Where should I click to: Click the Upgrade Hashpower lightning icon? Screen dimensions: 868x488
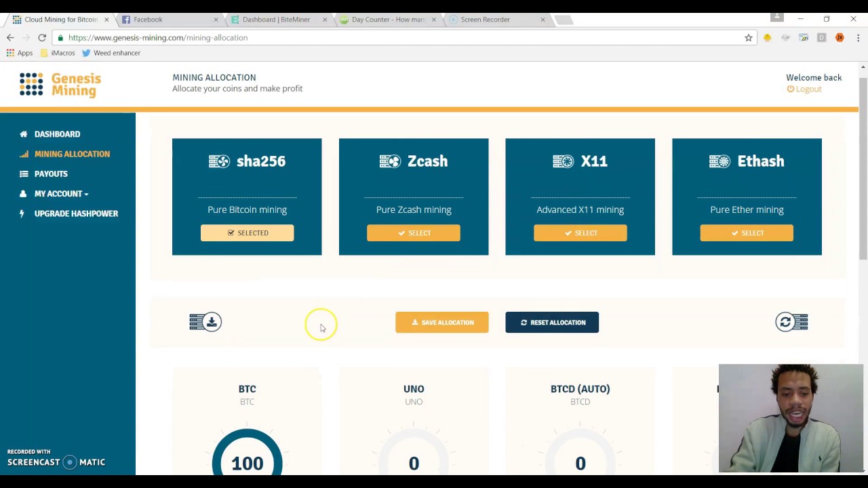click(22, 213)
